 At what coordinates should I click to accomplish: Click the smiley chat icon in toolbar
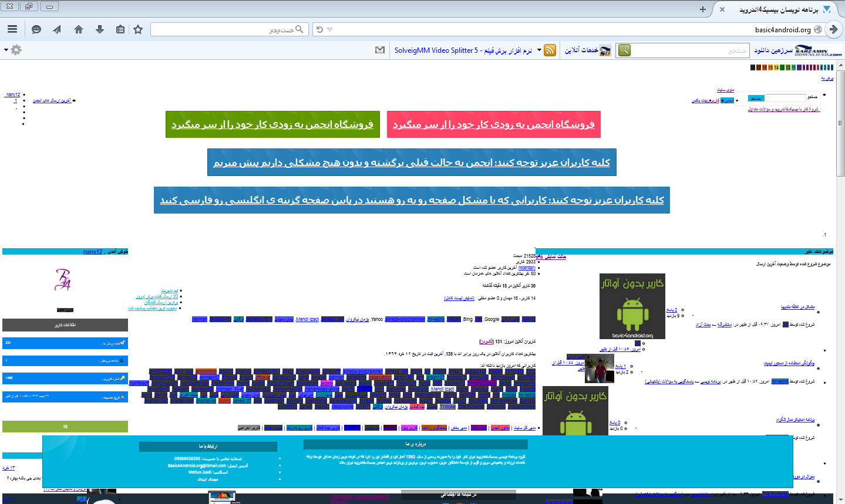pos(36,29)
